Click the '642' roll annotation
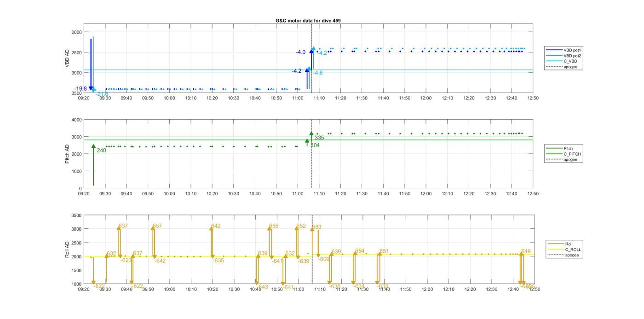The image size is (644, 319). [216, 226]
